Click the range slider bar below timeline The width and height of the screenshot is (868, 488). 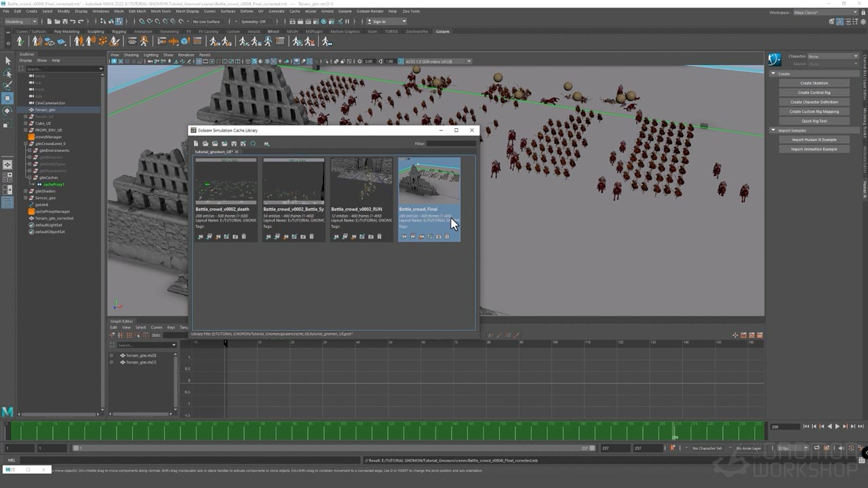coord(332,448)
